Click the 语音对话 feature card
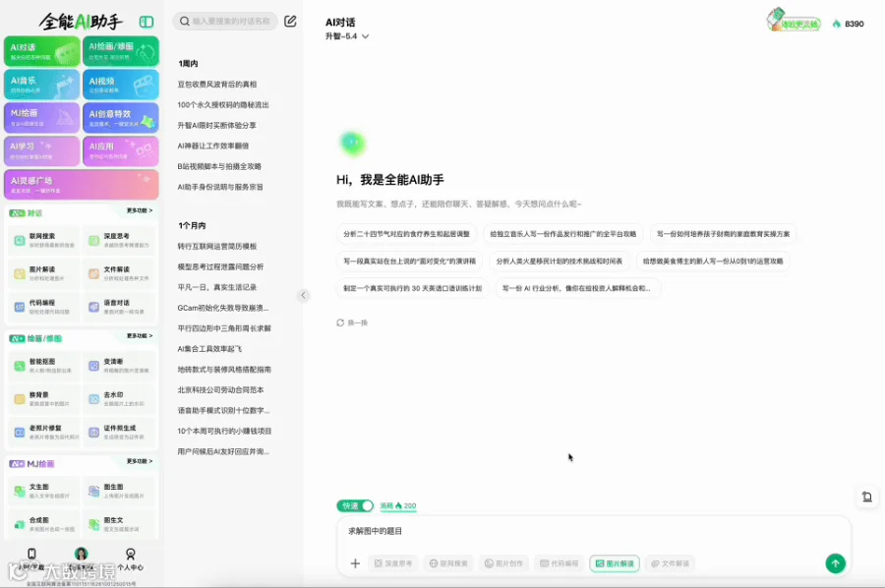885x588 pixels. click(x=119, y=307)
